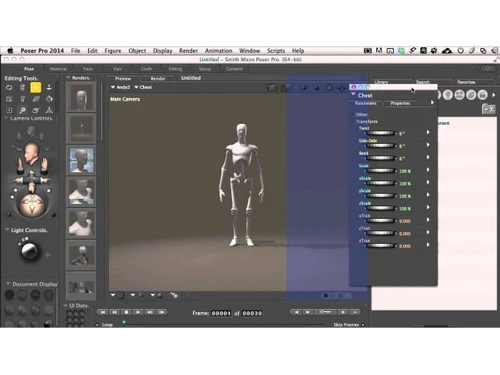Click the highlighted yellow Translate/Pull tool
The height and width of the screenshot is (375, 500).
pyautogui.click(x=36, y=88)
